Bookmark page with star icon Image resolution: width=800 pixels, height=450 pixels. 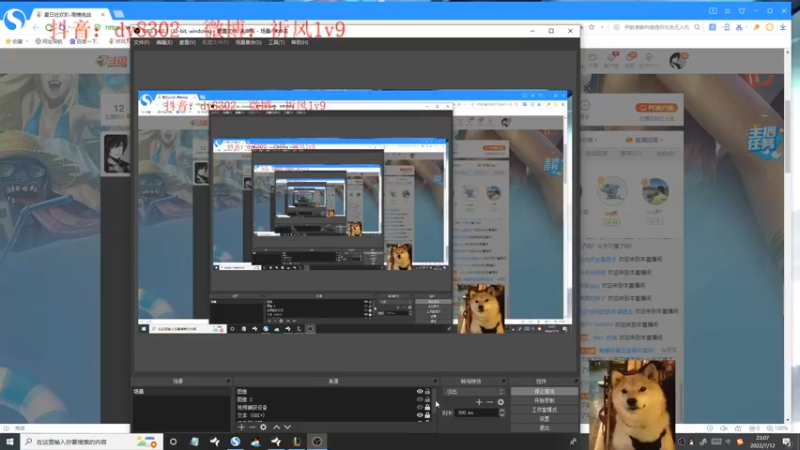592,27
